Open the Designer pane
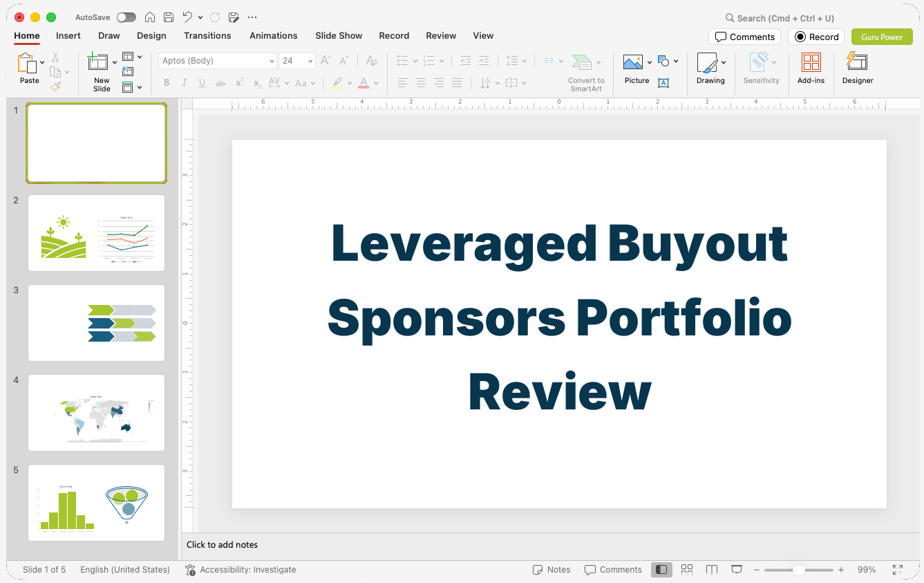924x583 pixels. tap(858, 68)
